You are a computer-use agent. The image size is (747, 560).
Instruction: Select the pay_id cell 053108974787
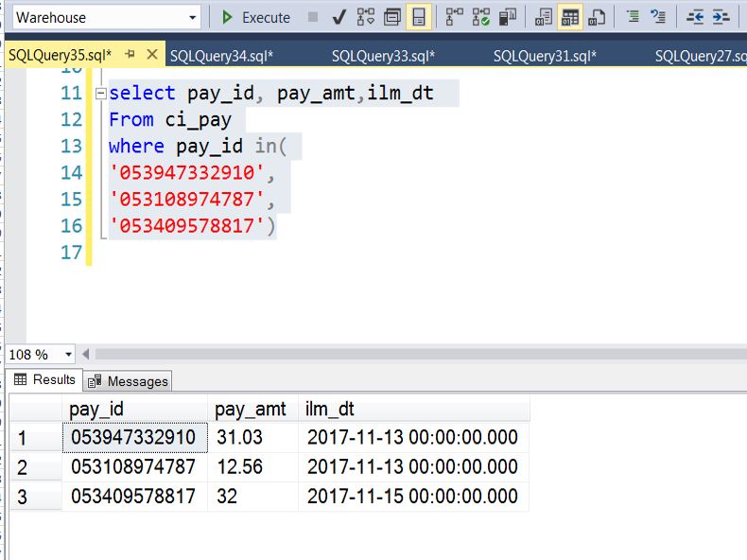pos(133,467)
